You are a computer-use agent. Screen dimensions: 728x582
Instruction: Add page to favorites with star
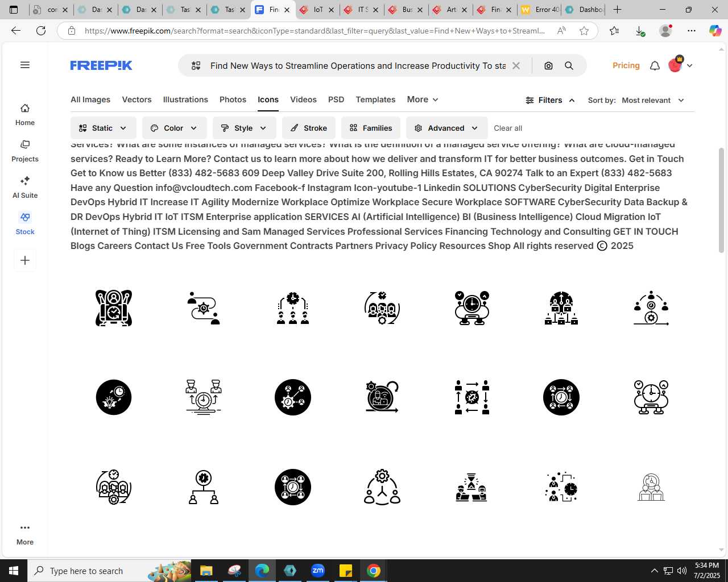click(x=584, y=31)
